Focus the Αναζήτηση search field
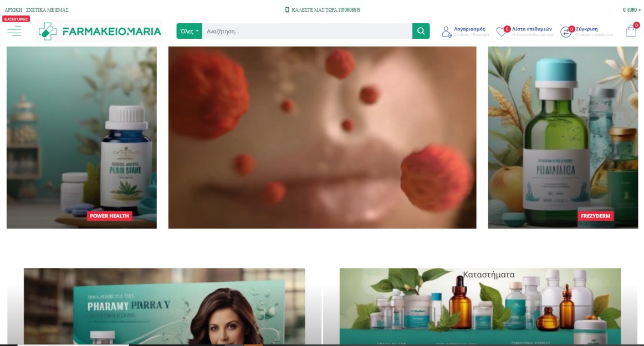 coord(306,32)
